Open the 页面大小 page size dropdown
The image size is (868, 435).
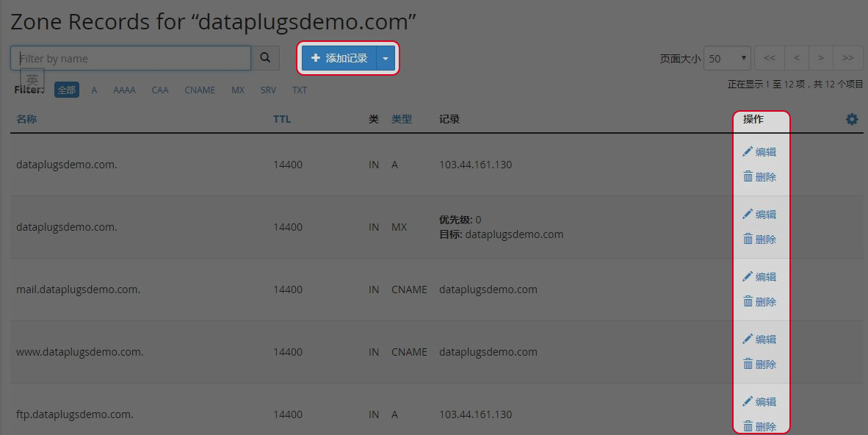(x=726, y=57)
